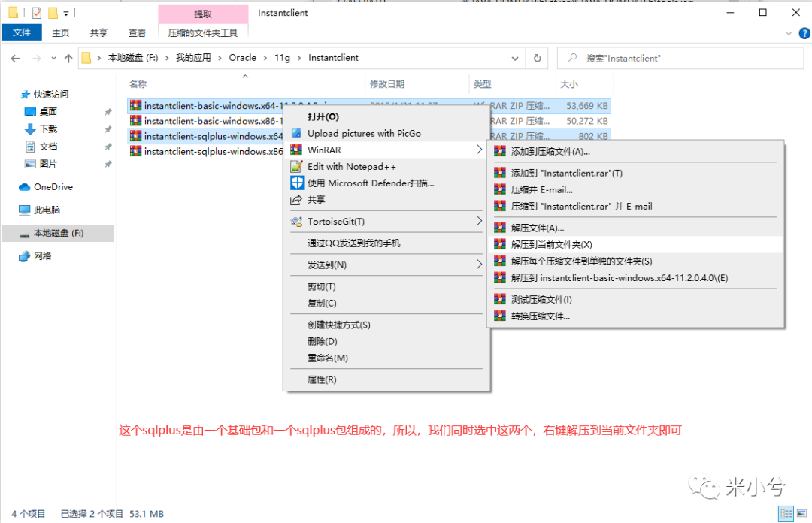Switch to large icons view in status bar
812x523 pixels.
pyautogui.click(x=801, y=514)
